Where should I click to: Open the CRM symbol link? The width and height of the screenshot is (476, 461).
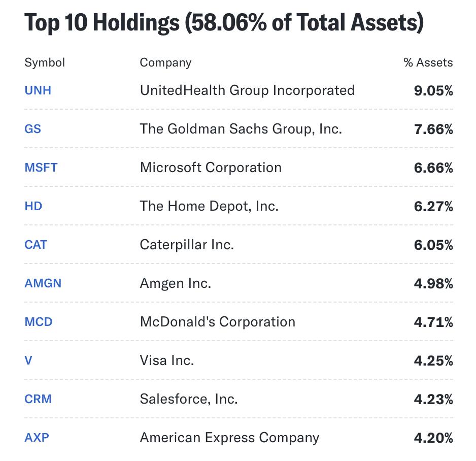[x=38, y=399]
